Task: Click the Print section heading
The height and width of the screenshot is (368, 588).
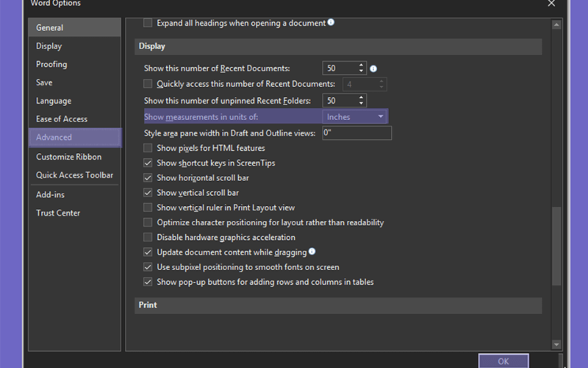Action: pos(338,305)
